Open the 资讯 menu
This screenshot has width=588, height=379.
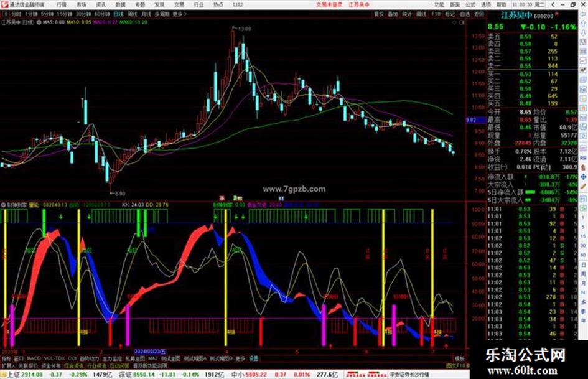point(101,4)
